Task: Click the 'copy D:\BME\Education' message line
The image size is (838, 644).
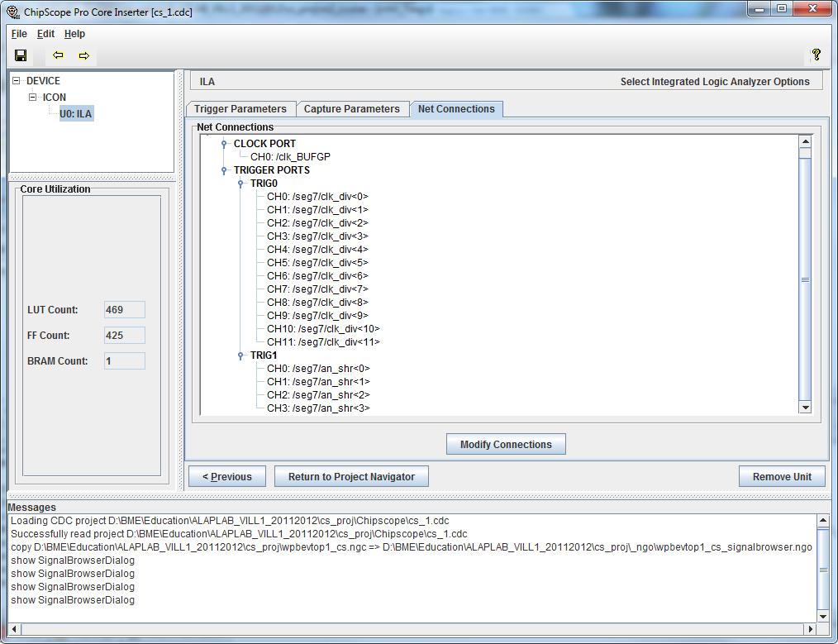Action: (x=412, y=546)
